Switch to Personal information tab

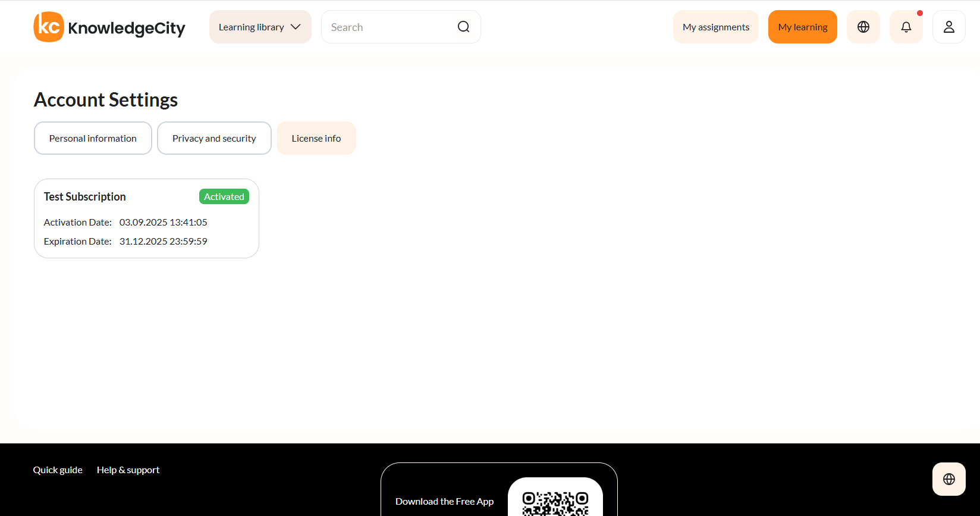(93, 138)
